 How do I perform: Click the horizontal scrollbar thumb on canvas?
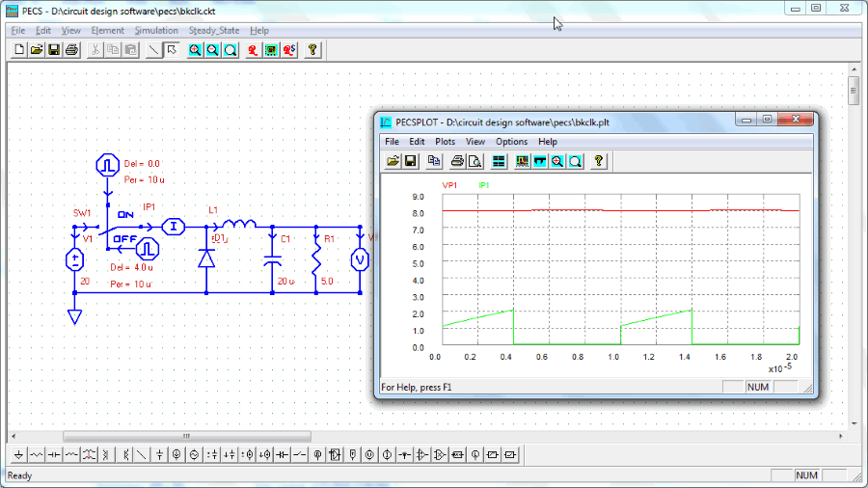187,436
